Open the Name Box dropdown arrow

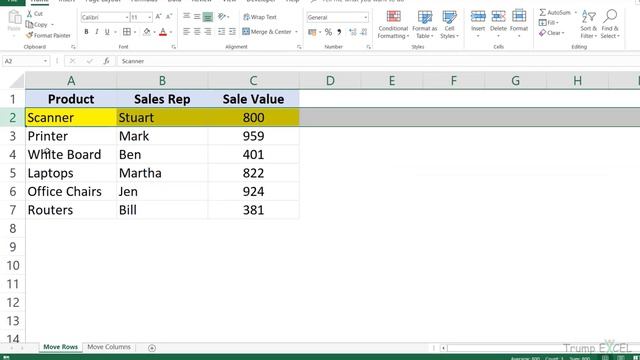click(45, 61)
